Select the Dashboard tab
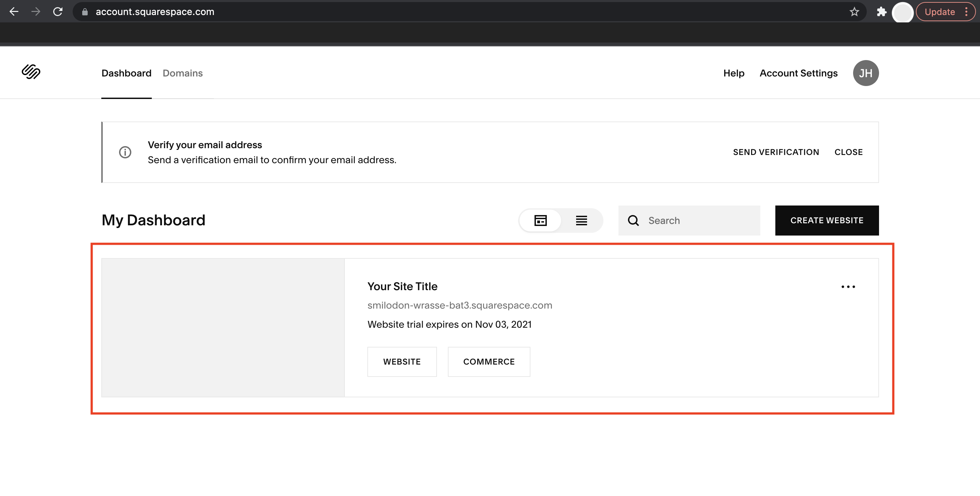 pyautogui.click(x=126, y=73)
